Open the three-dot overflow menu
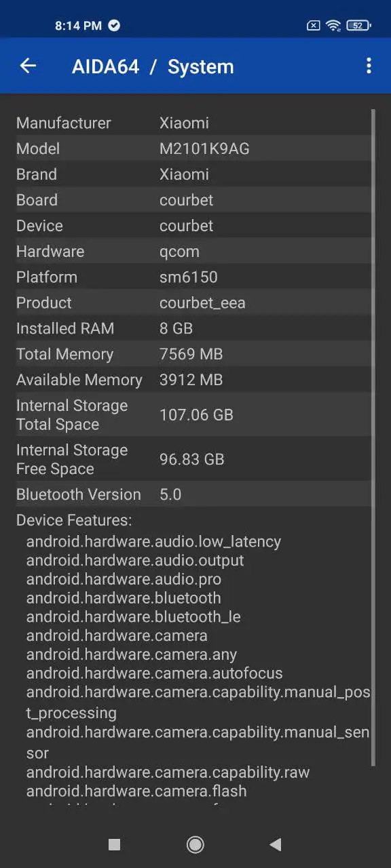 point(369,66)
